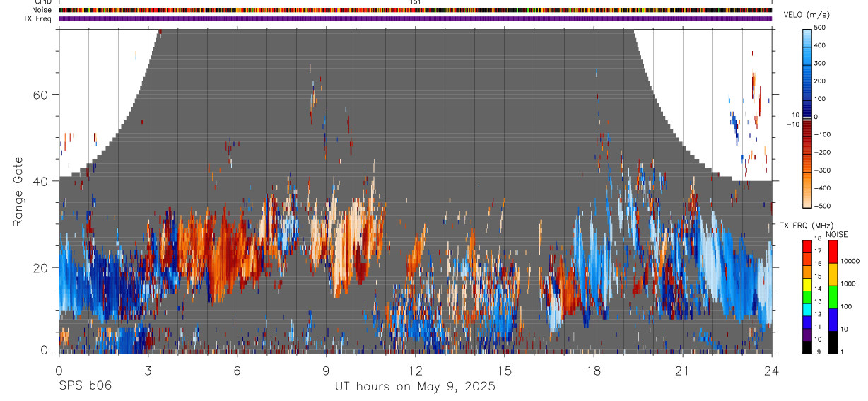This screenshot has height=401, width=868.
Task: Click the x-axis tick label "15" under the plot
Action: point(504,371)
